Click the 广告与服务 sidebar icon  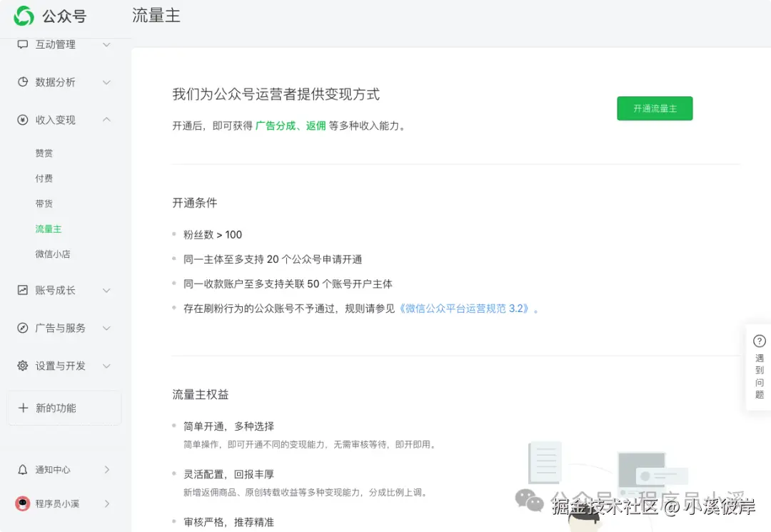pyautogui.click(x=21, y=328)
